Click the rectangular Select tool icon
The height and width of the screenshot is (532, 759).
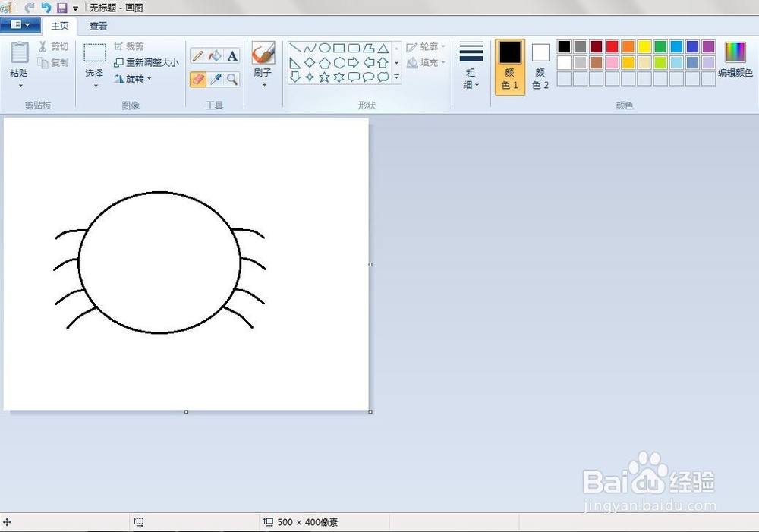[x=94, y=53]
